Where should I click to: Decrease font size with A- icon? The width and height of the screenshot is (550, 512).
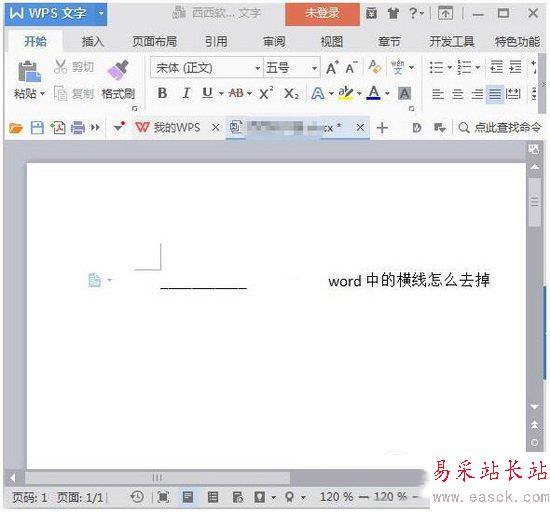(x=351, y=67)
